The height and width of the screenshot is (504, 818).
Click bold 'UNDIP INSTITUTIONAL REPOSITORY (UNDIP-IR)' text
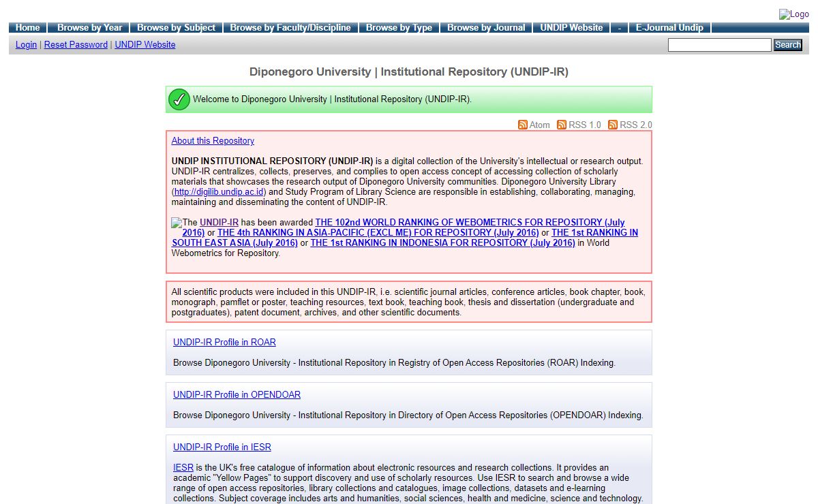tap(272, 161)
